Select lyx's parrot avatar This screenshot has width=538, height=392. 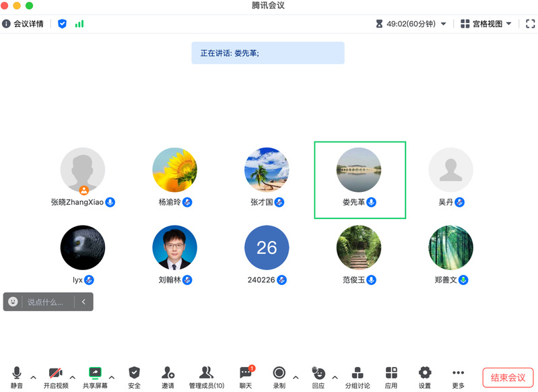pos(83,247)
